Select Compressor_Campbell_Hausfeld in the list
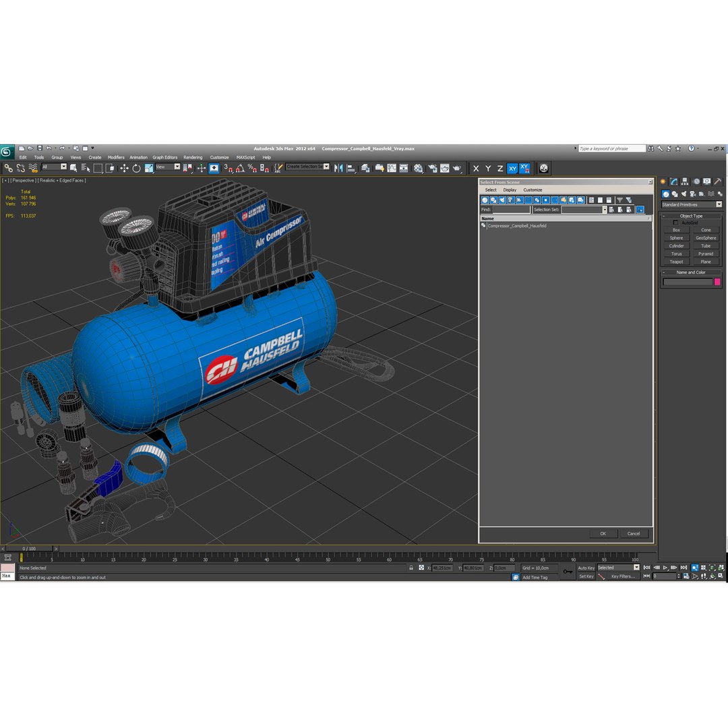This screenshot has width=728, height=728. (517, 226)
